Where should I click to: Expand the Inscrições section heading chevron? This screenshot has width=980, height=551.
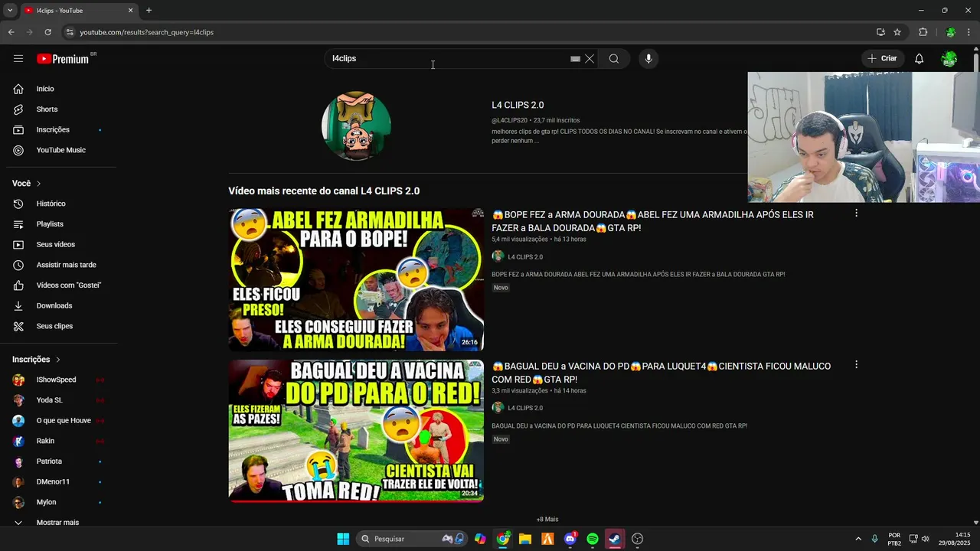[x=57, y=360]
